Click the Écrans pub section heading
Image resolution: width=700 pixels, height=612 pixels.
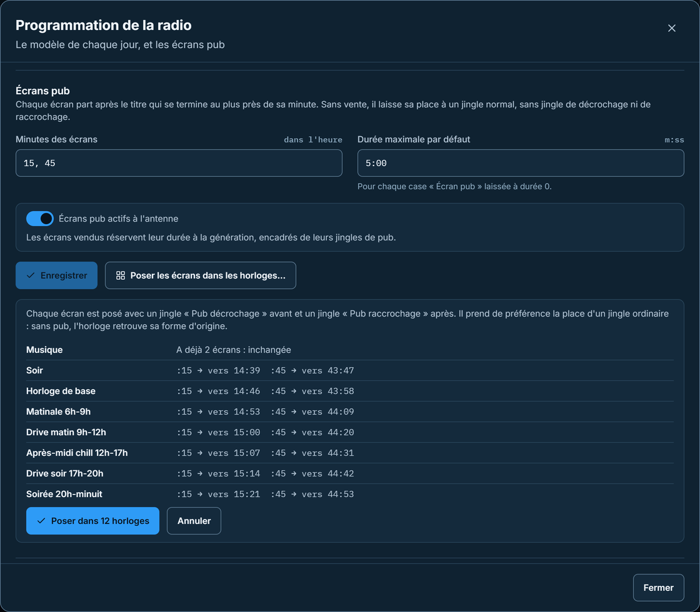click(x=42, y=91)
